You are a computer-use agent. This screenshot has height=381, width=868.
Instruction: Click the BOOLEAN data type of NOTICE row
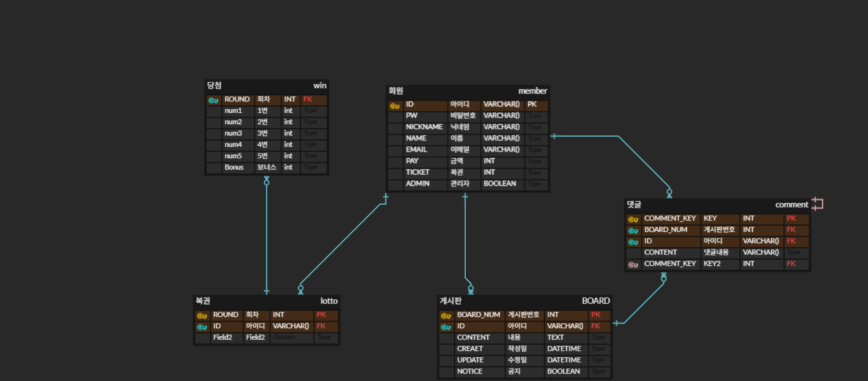click(x=563, y=371)
